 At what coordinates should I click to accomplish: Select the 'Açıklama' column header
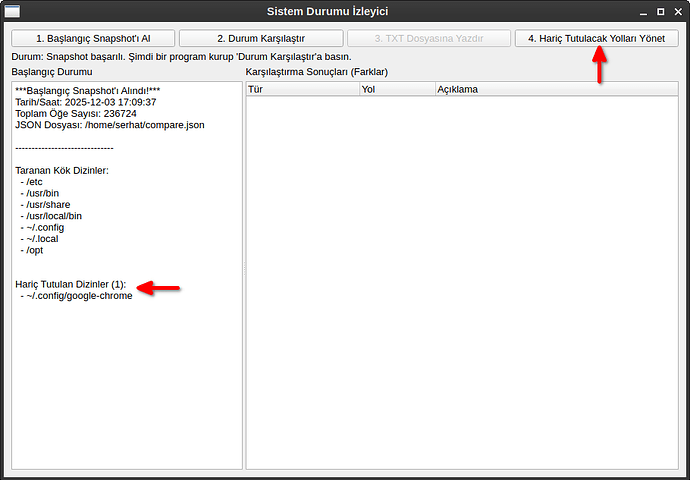click(x=555, y=89)
